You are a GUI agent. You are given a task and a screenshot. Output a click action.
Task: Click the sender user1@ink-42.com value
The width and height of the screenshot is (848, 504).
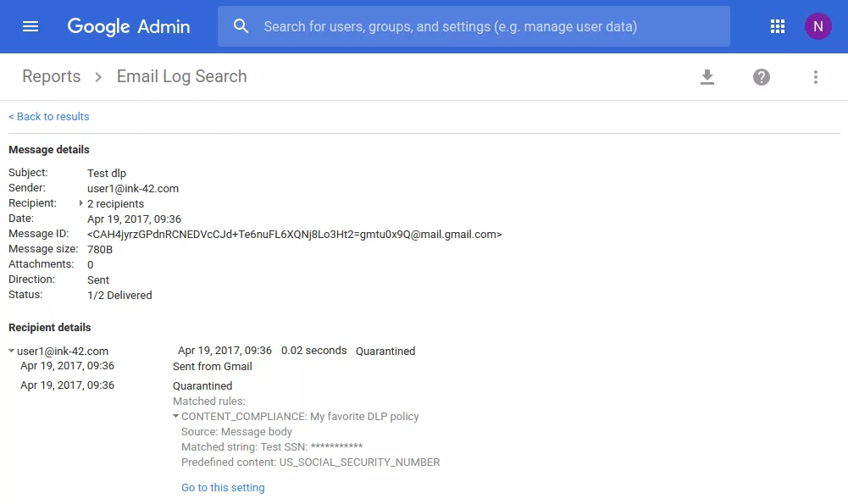[x=133, y=189]
